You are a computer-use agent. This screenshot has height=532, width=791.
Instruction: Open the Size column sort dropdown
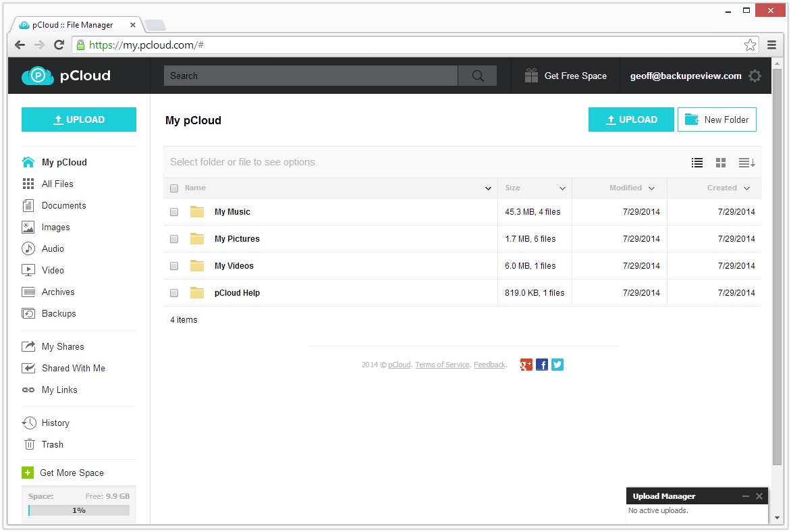click(x=562, y=188)
